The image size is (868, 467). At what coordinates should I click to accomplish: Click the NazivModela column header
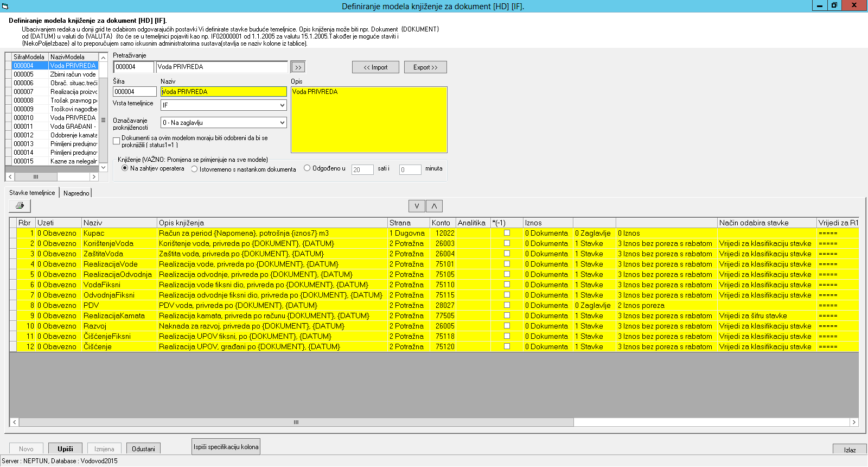tap(73, 57)
